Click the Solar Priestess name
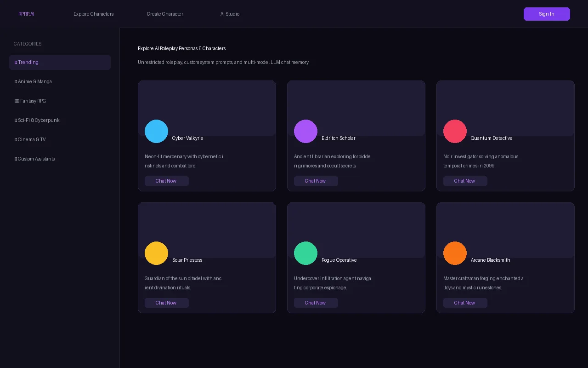 tap(187, 260)
